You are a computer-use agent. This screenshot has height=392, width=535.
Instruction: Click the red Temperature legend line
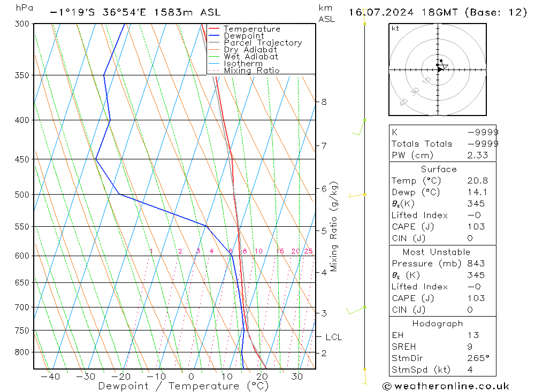click(x=213, y=29)
